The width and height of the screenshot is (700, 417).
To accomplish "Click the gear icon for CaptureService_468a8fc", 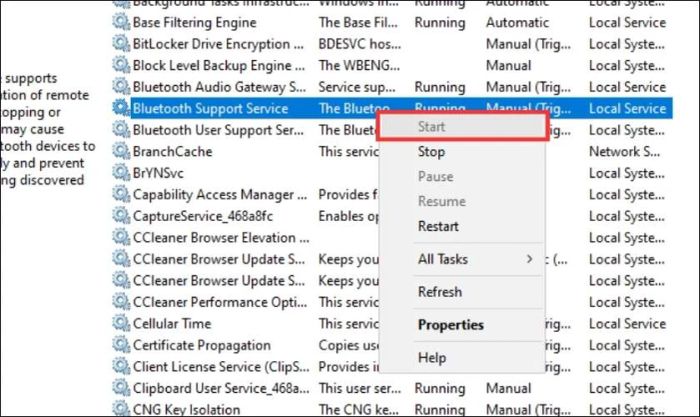I will (x=121, y=216).
